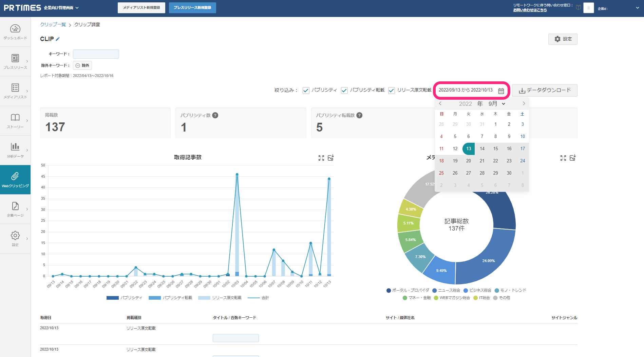Click the PR TIMES logo
Screen dimensions: 644x357
pos(22,7)
